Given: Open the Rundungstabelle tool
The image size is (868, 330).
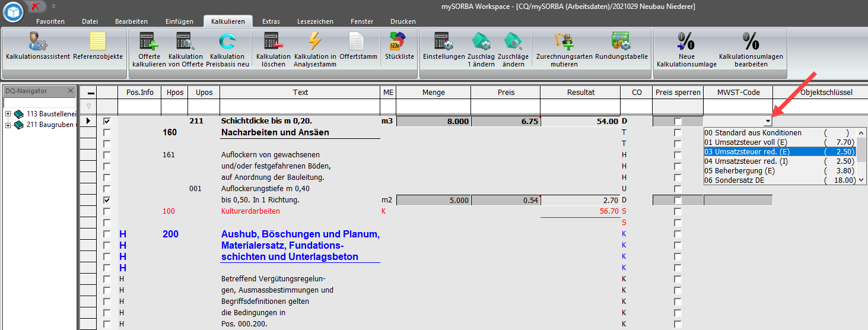Looking at the screenshot, I should click(621, 43).
